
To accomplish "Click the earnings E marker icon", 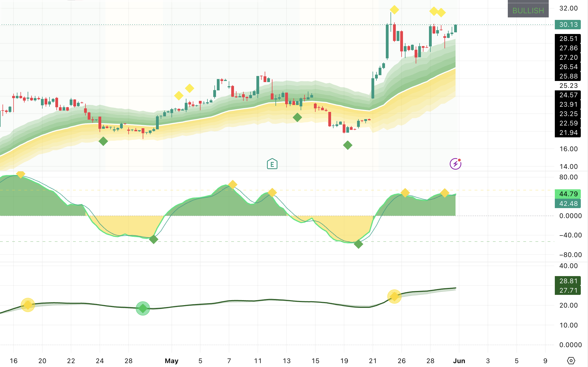I will coord(272,164).
